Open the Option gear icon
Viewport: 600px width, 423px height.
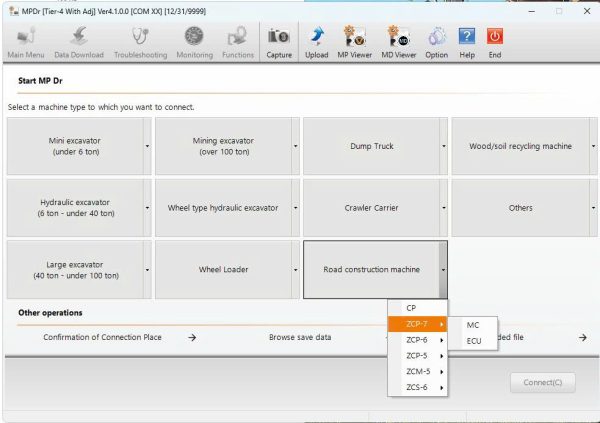point(436,42)
